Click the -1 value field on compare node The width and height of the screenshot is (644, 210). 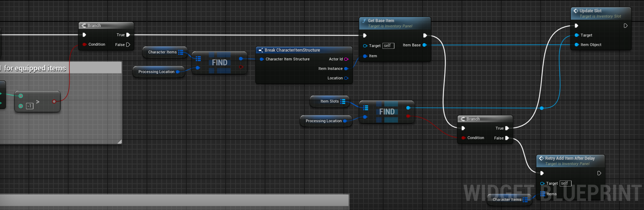tap(30, 106)
